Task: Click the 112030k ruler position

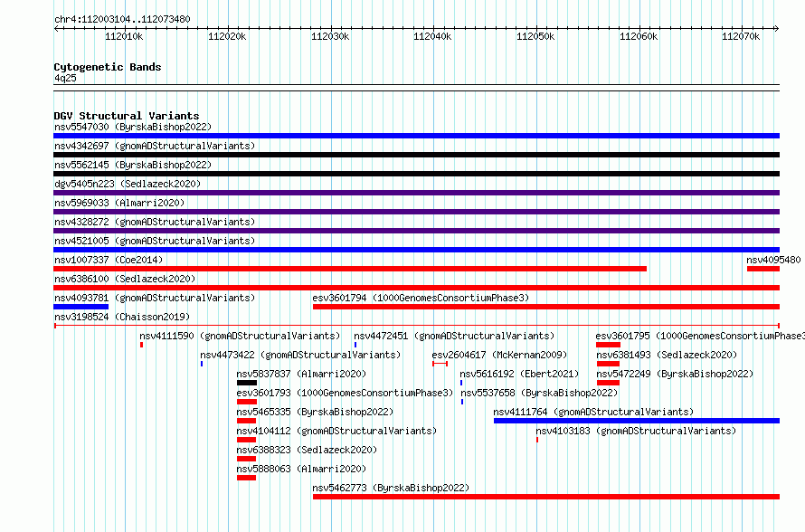Action: click(331, 36)
